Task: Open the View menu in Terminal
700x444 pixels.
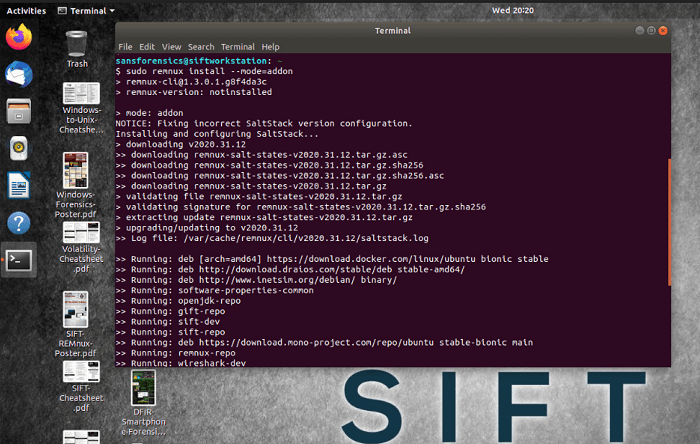Action: coord(171,47)
